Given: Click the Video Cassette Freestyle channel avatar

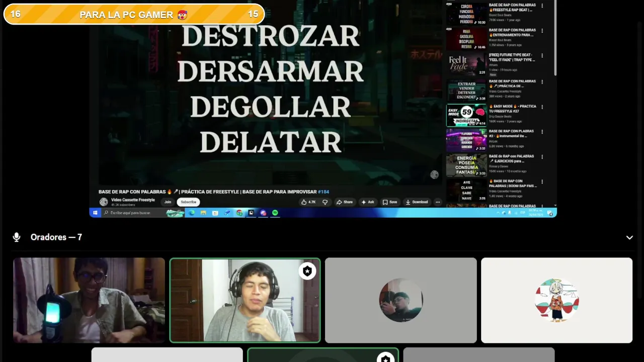Looking at the screenshot, I should (x=104, y=202).
